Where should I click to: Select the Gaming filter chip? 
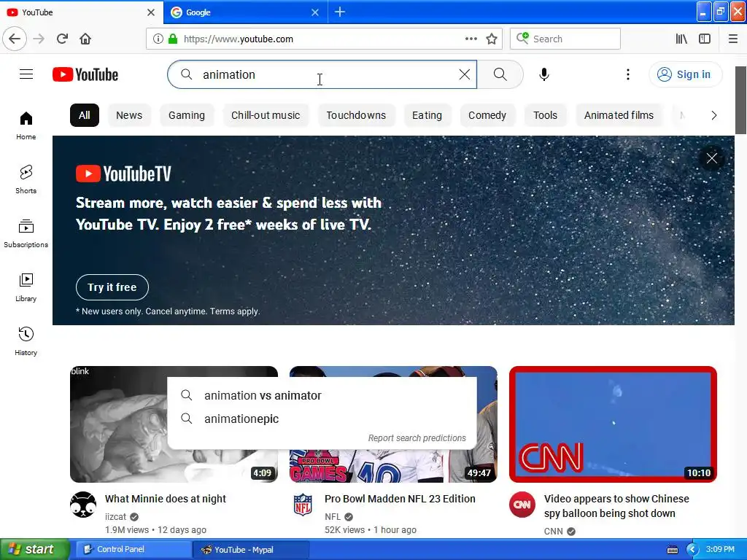[186, 115]
